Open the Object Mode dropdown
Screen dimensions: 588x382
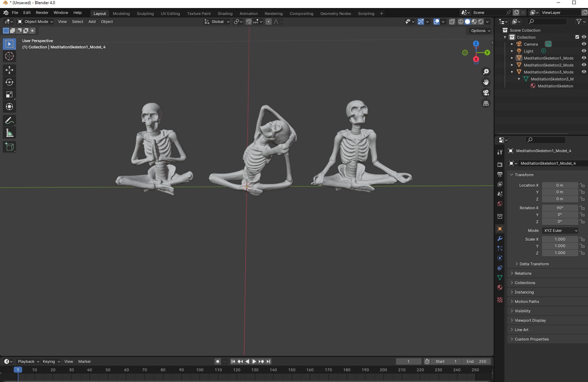[x=35, y=22]
